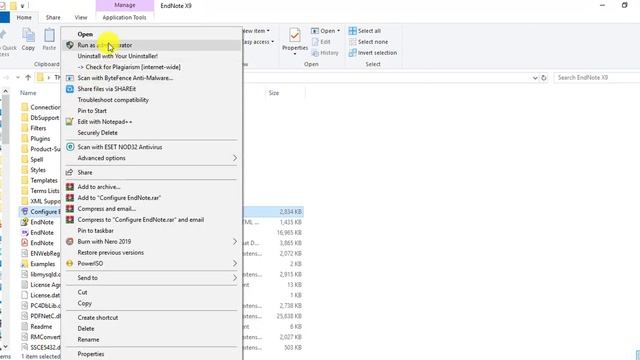Click the WinRAR icon beside Add to archive
Screen dimensions: 640x360
70,187
